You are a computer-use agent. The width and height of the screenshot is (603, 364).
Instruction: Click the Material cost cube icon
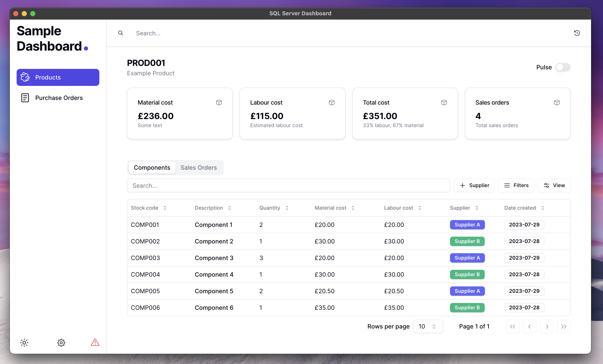[x=219, y=102]
